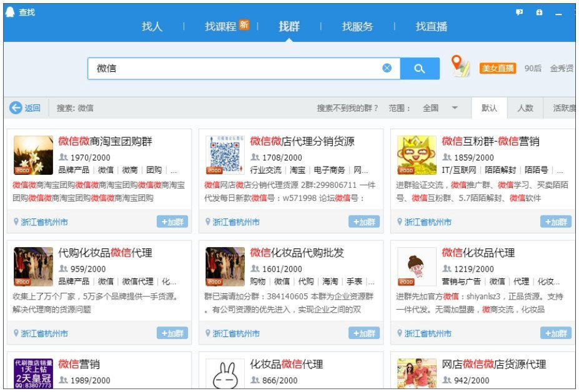This screenshot has width=579, height=392.
Task: Switch to 找人 tab
Action: coord(152,27)
